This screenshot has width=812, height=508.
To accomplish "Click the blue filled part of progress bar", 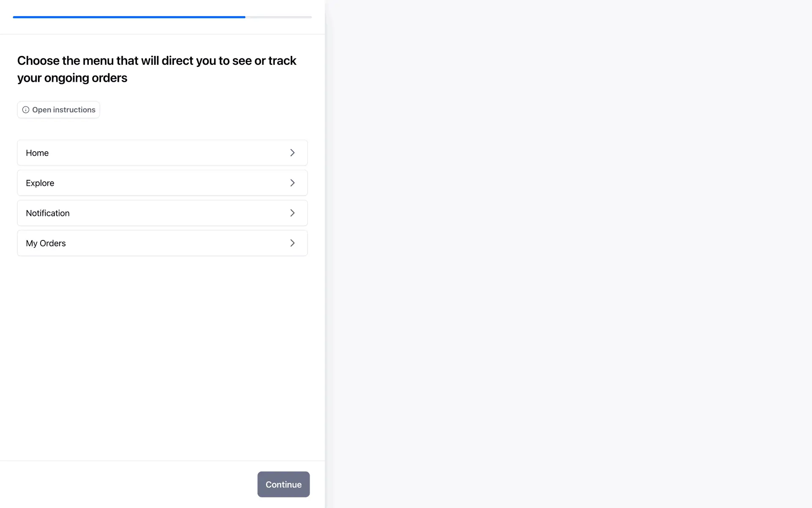I will point(129,17).
